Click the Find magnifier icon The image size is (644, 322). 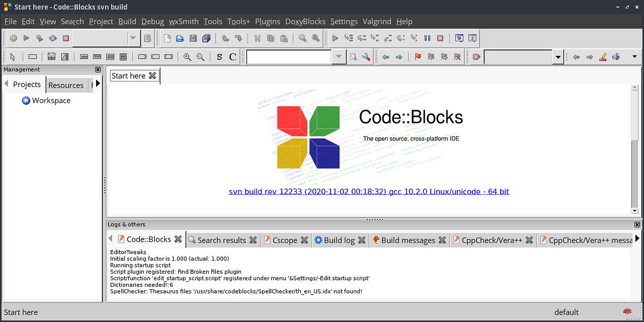303,38
